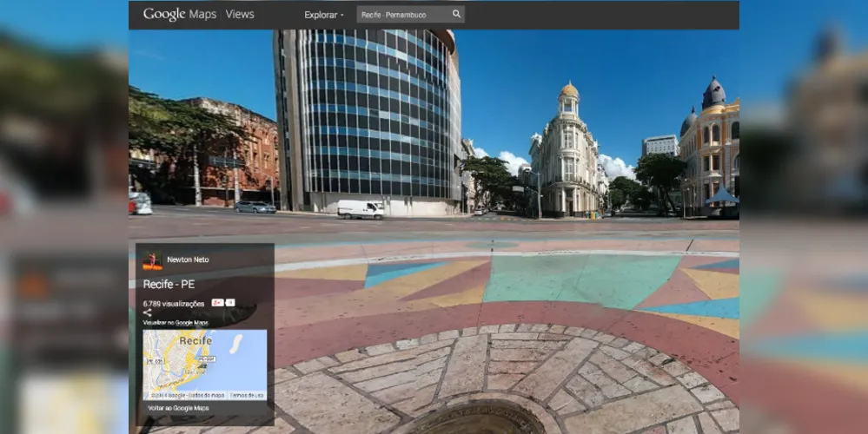Click the share icon
868x434 pixels.
(x=147, y=313)
